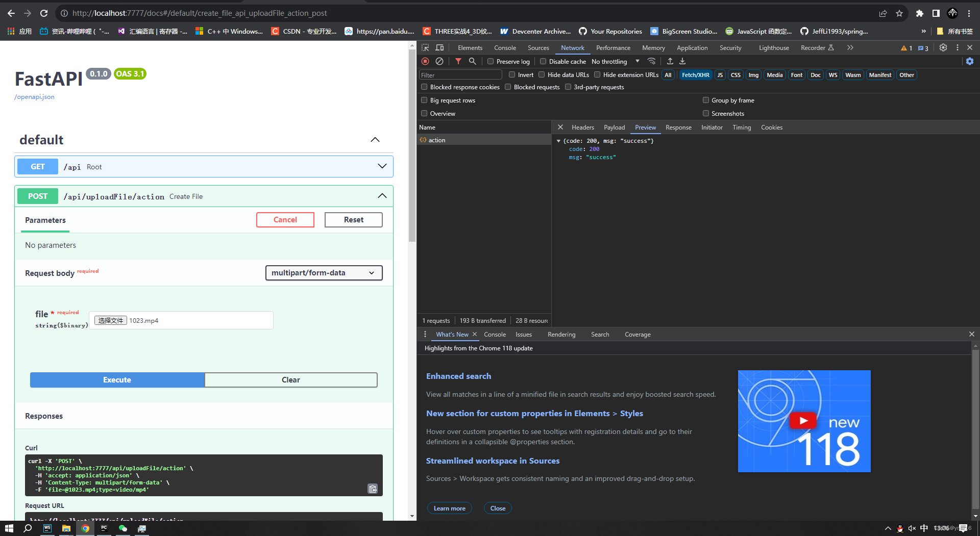Open multipart/form-data content type dropdown
The image size is (980, 536).
[x=324, y=273]
